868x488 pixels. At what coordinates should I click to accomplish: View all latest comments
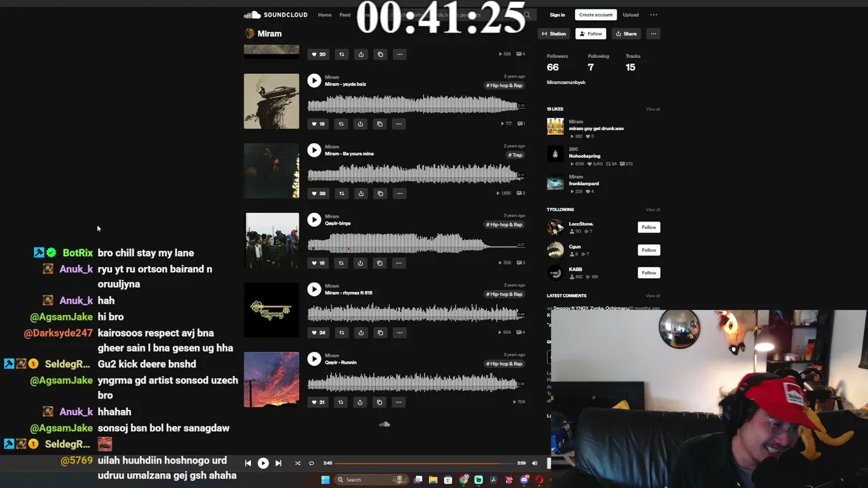[653, 296]
